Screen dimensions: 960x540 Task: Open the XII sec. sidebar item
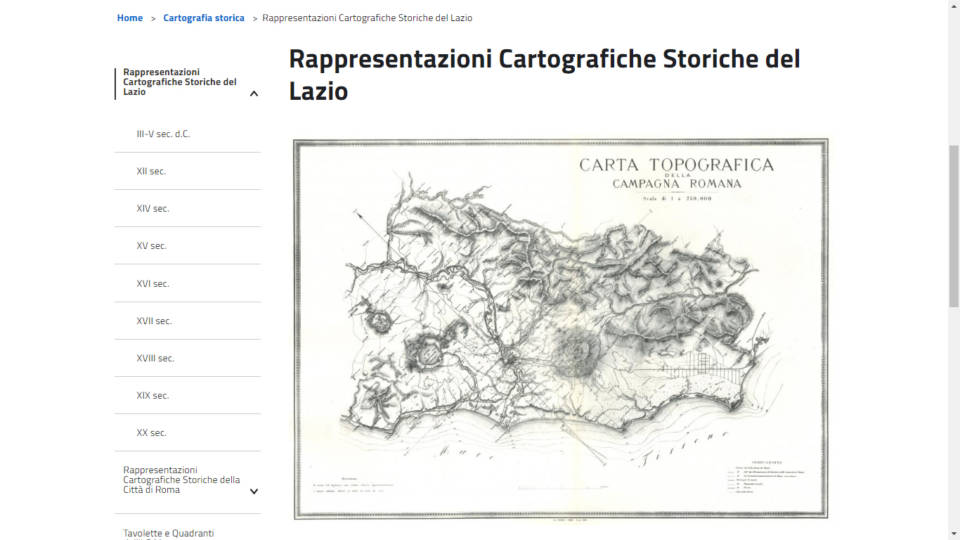[151, 171]
